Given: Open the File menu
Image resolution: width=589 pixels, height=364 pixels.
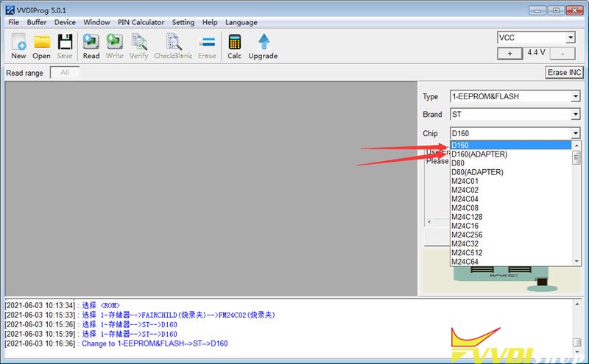Looking at the screenshot, I should point(13,22).
